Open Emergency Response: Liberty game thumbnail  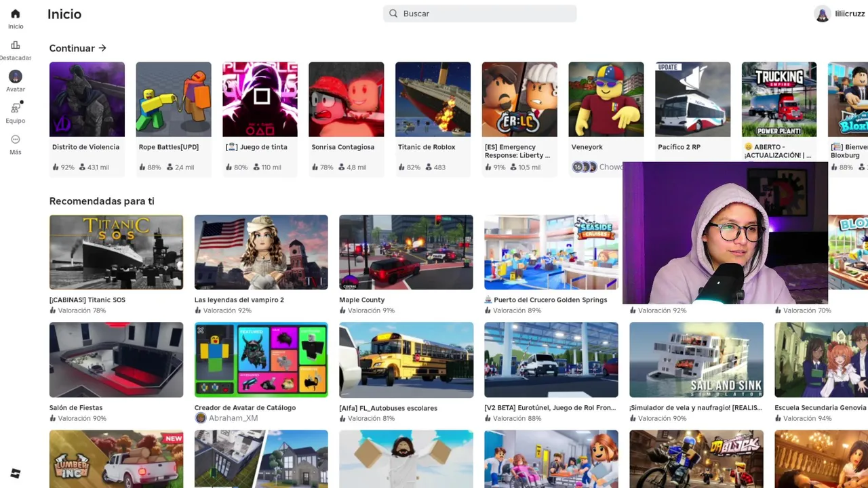(519, 100)
